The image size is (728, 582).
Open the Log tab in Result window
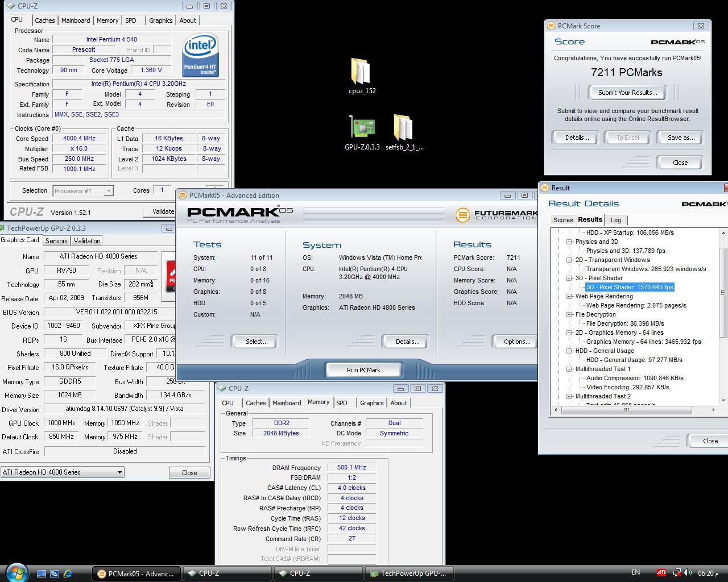click(616, 220)
